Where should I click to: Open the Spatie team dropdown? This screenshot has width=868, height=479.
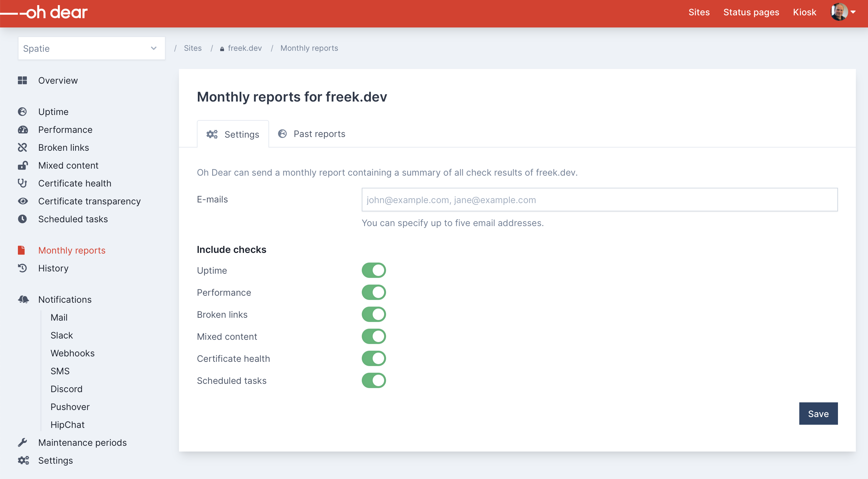[91, 49]
